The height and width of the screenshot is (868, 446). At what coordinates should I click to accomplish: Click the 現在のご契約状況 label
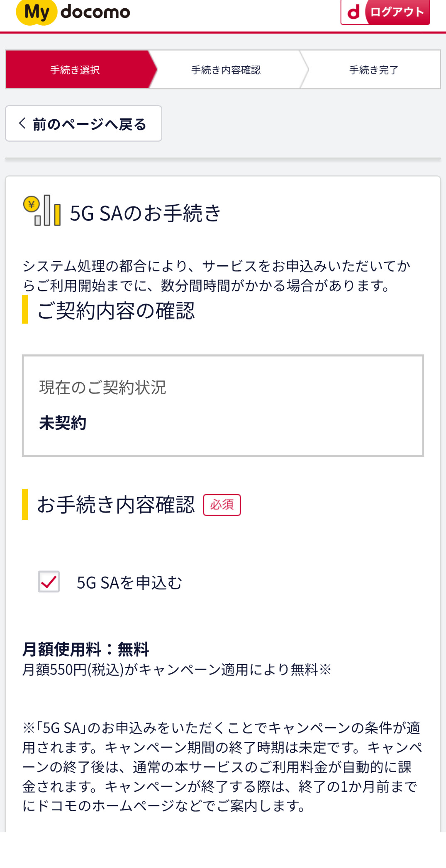coord(102,388)
